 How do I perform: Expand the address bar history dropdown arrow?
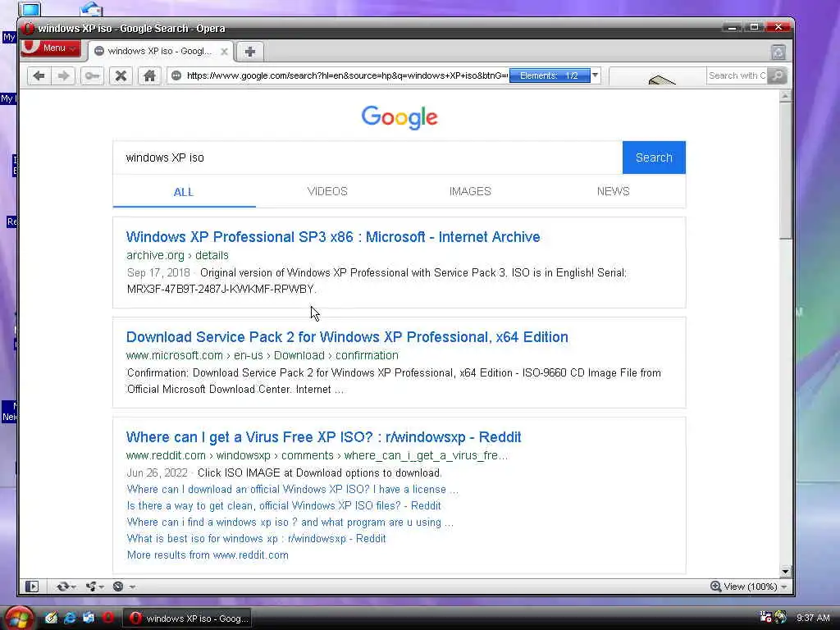[596, 75]
